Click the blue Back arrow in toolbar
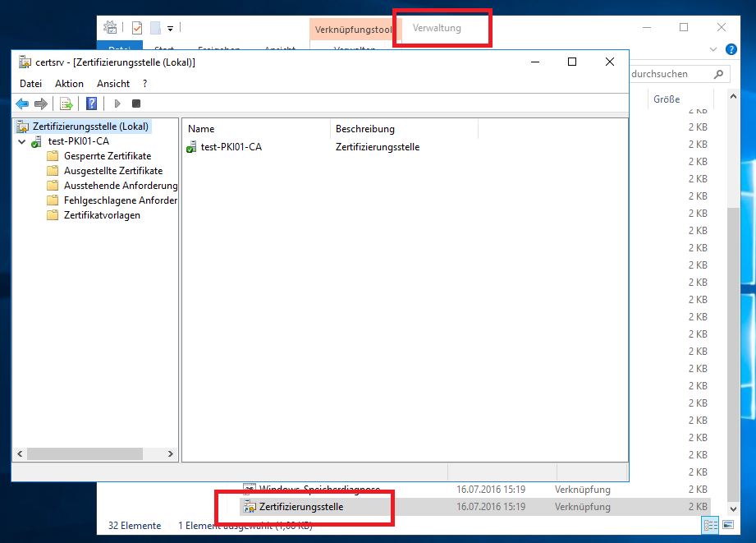 point(22,104)
